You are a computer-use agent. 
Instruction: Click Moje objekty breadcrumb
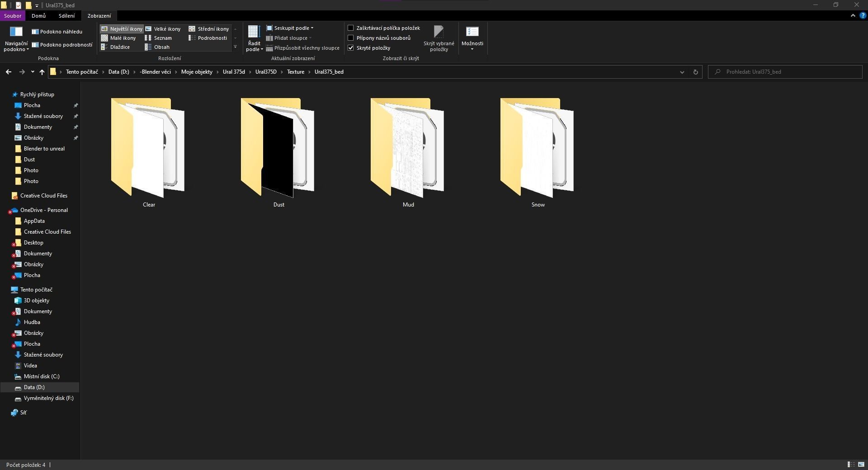pos(197,72)
